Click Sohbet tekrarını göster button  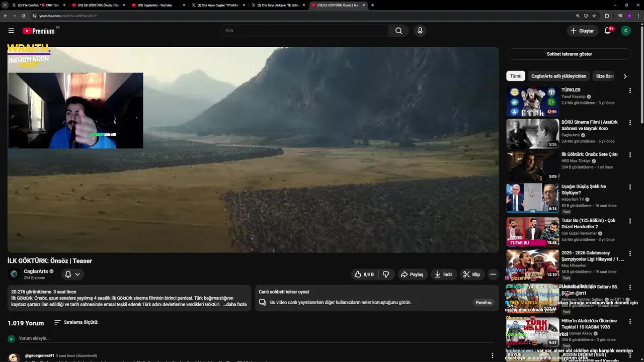[x=569, y=54]
